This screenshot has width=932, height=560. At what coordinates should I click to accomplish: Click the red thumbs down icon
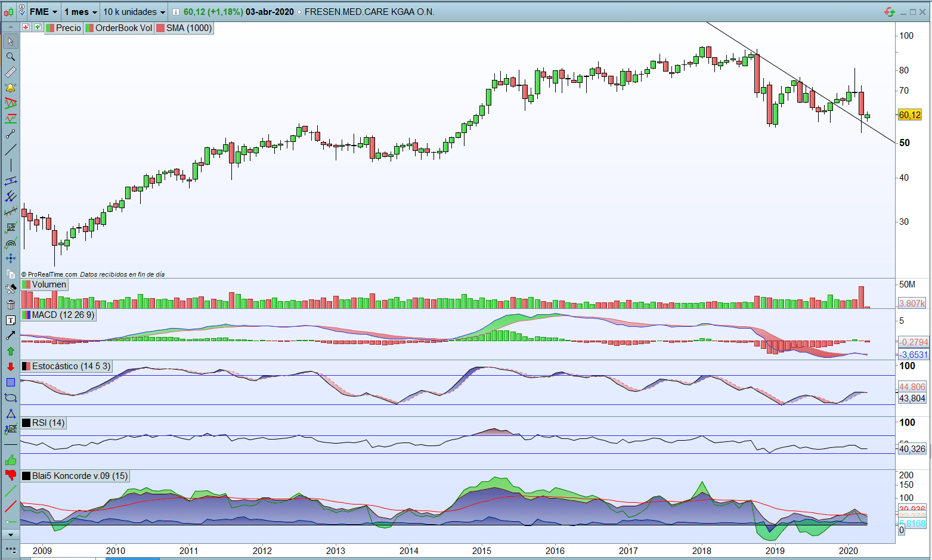tap(10, 475)
